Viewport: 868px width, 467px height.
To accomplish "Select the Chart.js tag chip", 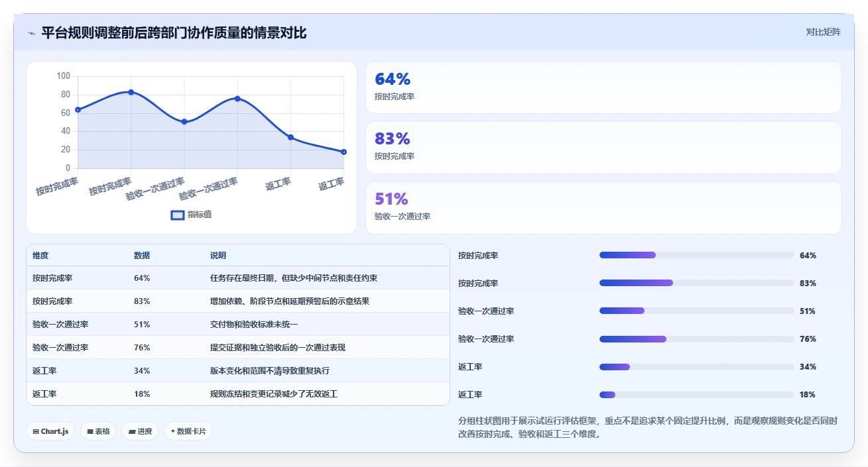I will point(50,431).
